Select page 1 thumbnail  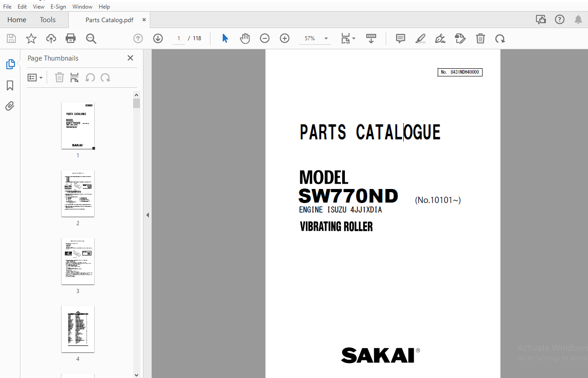pos(78,126)
